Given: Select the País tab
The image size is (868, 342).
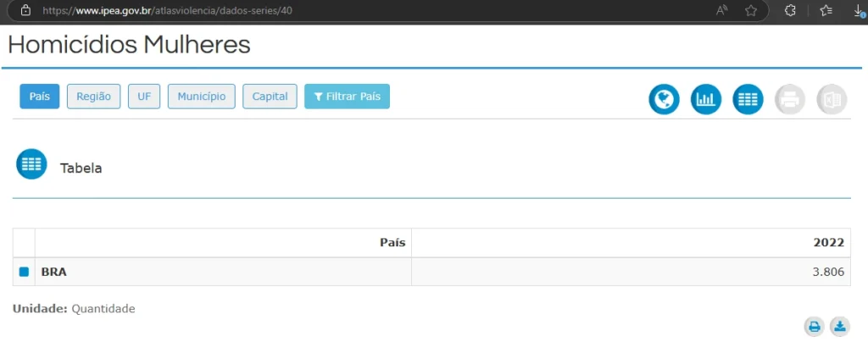Looking at the screenshot, I should pyautogui.click(x=40, y=97).
